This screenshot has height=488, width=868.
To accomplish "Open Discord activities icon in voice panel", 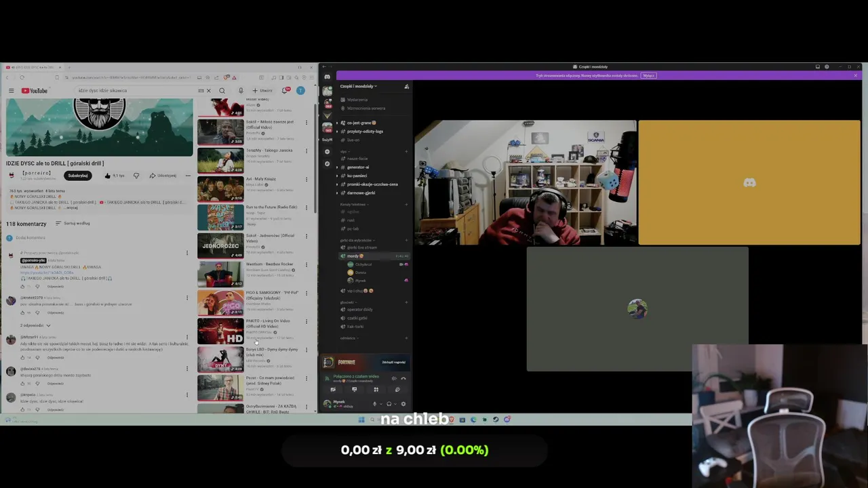I will click(x=376, y=390).
